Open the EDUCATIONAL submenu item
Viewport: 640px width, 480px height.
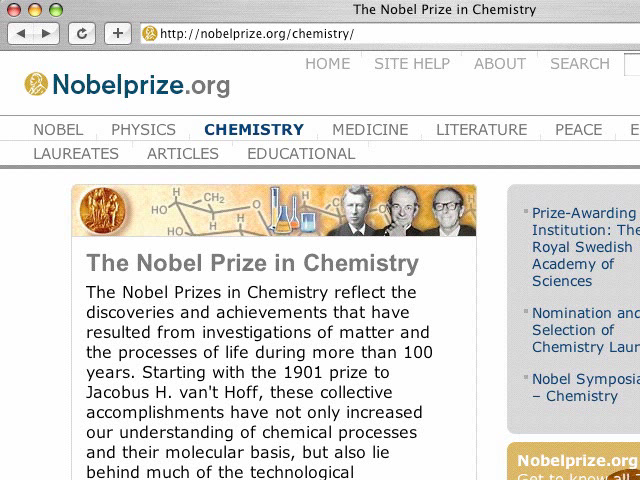(301, 154)
